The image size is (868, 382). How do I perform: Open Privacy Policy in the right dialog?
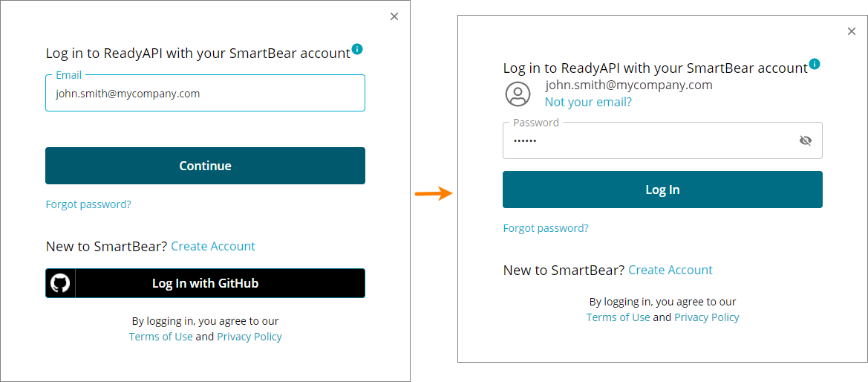(707, 317)
